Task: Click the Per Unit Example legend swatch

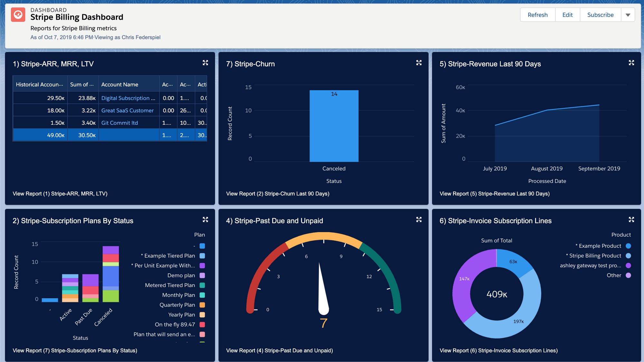Action: (202, 266)
